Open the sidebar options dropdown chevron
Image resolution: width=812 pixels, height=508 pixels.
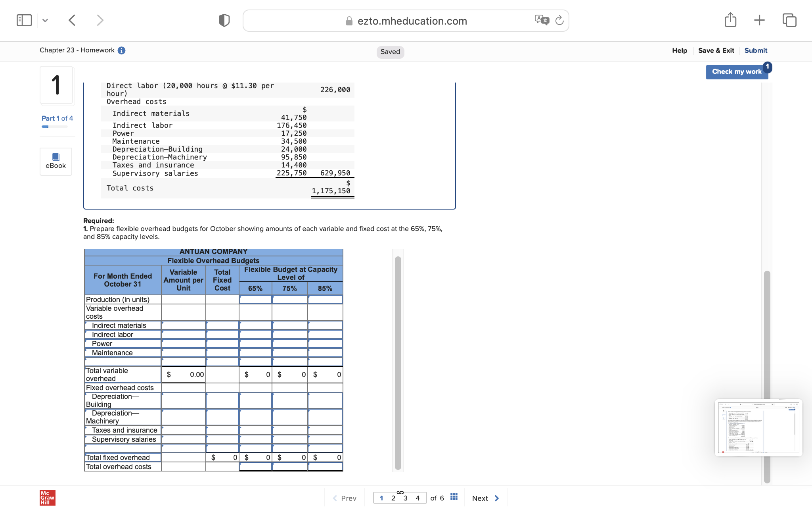click(45, 20)
